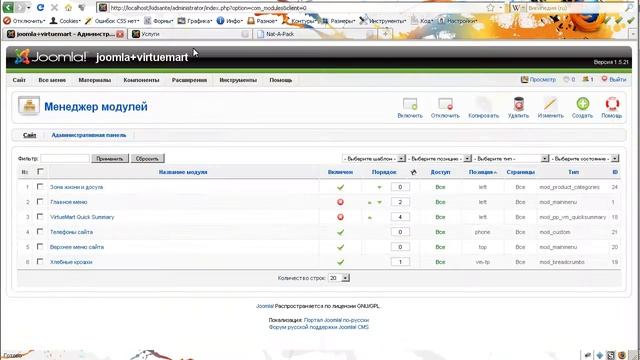This screenshot has height=360, width=640.
Task: Click the browser home icon
Action: point(68,7)
